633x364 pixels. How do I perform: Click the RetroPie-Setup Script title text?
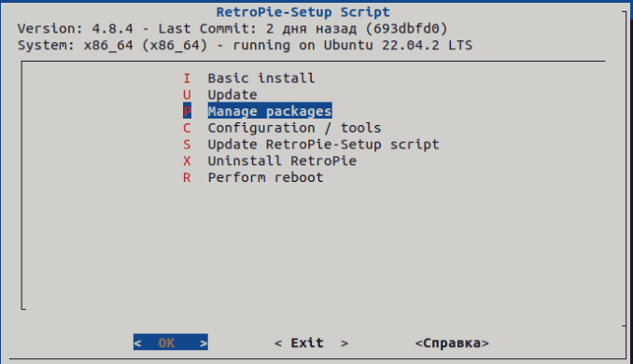(303, 12)
